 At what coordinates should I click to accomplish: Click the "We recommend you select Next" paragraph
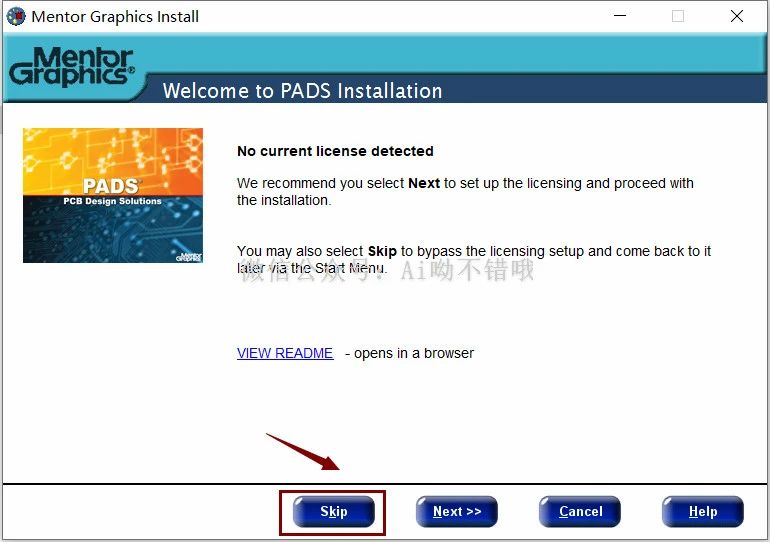point(465,191)
